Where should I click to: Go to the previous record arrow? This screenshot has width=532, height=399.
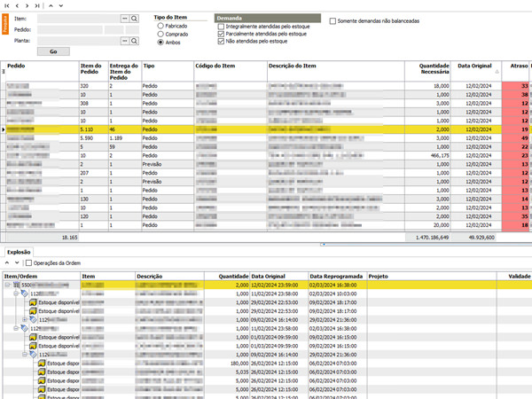tap(17, 6)
